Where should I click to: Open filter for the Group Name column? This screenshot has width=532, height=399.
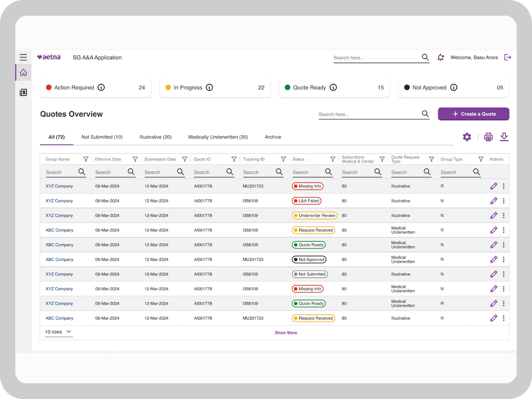pyautogui.click(x=86, y=159)
